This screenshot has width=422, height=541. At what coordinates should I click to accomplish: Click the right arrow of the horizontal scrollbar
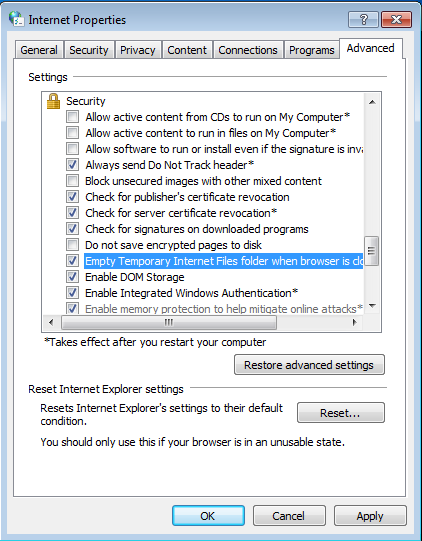(354, 323)
